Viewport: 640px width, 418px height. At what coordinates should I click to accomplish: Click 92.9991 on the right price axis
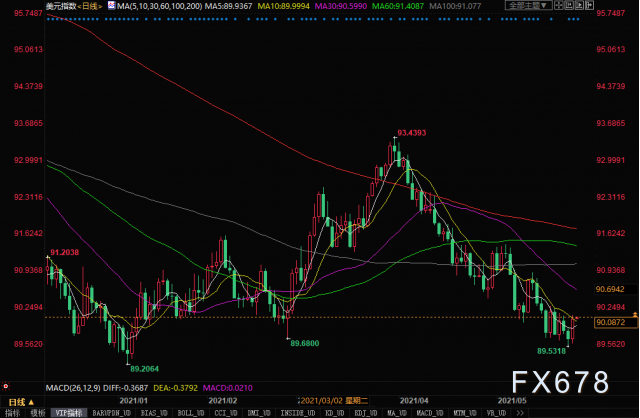pos(611,160)
